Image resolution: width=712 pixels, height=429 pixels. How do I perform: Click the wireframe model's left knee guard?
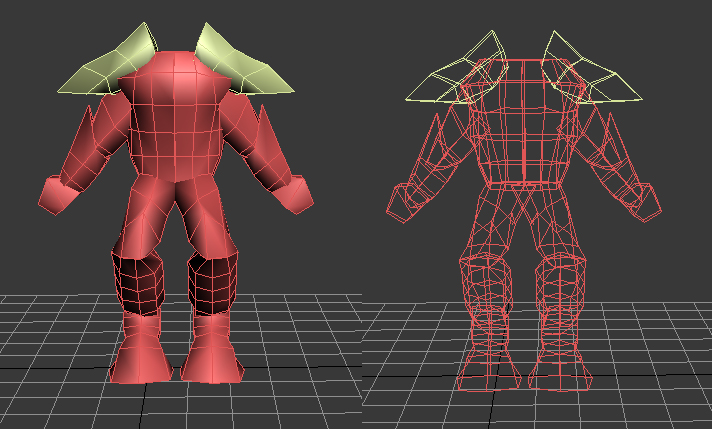coord(486,286)
